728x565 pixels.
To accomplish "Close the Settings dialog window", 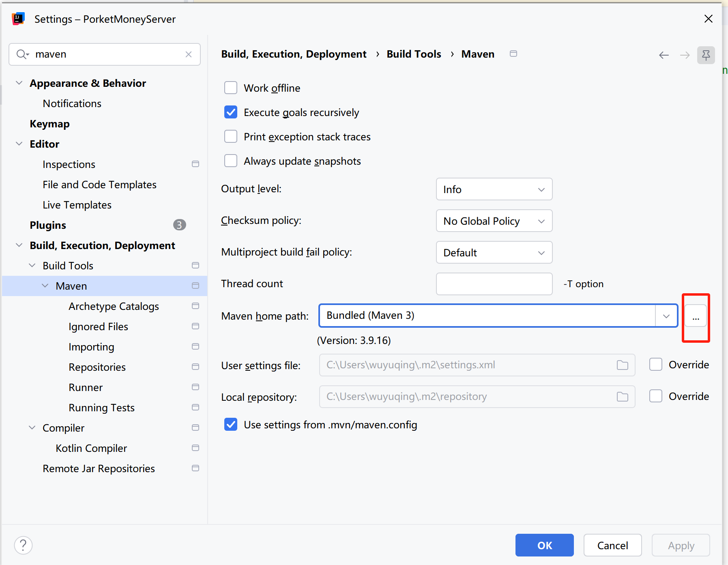I will [709, 19].
